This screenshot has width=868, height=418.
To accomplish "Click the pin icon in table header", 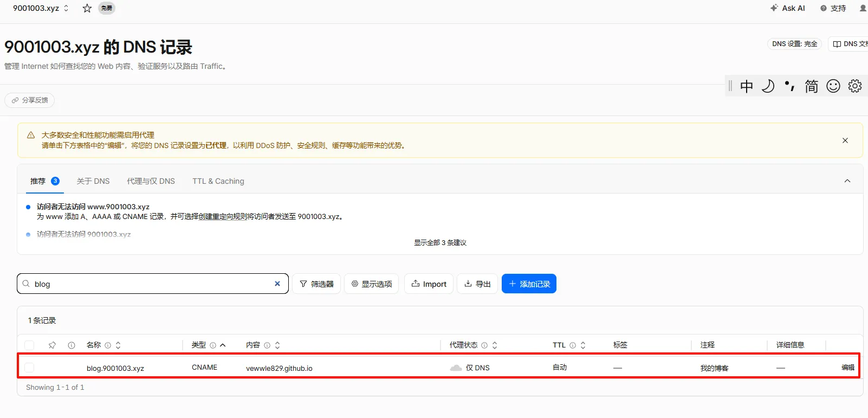I will [52, 345].
